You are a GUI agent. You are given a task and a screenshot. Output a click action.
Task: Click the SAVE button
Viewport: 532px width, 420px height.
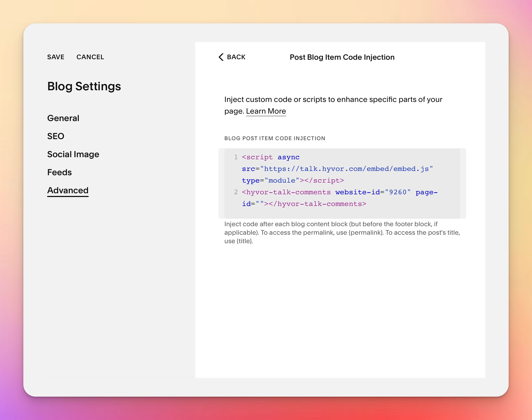click(x=56, y=57)
